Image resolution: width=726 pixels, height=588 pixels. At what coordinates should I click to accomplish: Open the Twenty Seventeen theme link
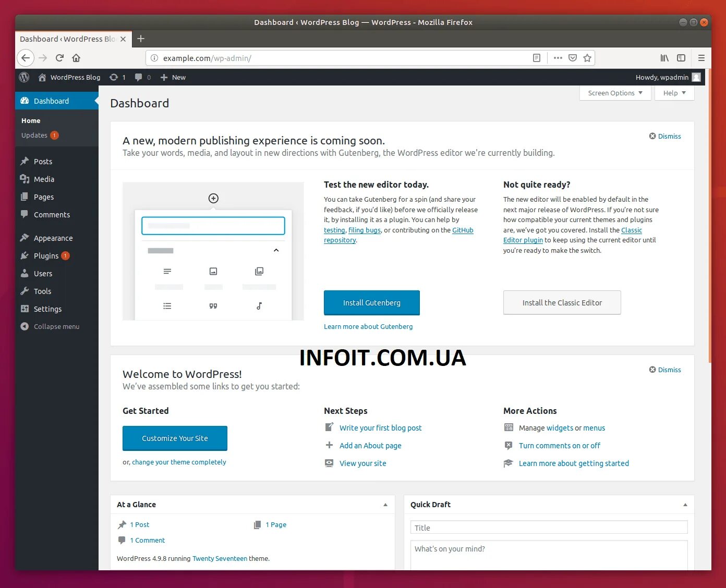point(220,558)
